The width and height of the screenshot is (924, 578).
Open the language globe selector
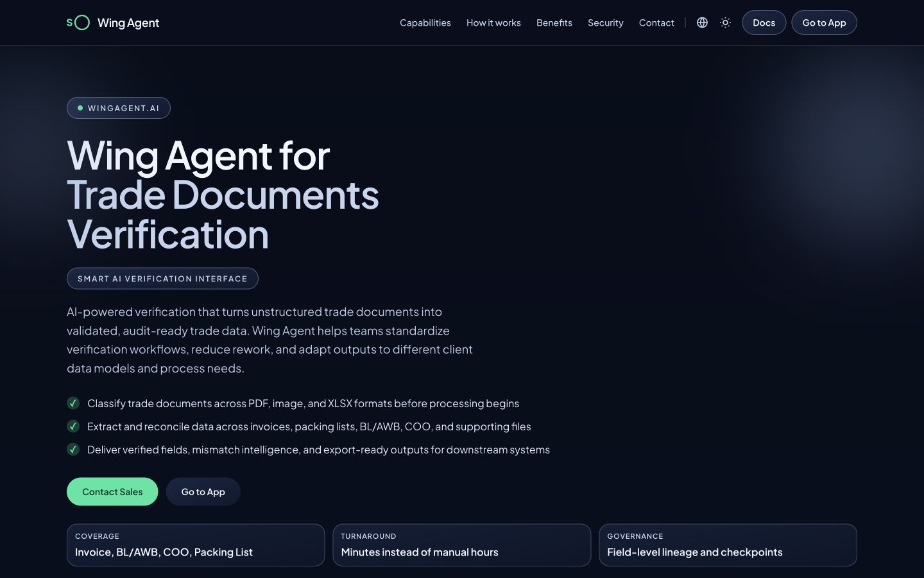(x=702, y=22)
